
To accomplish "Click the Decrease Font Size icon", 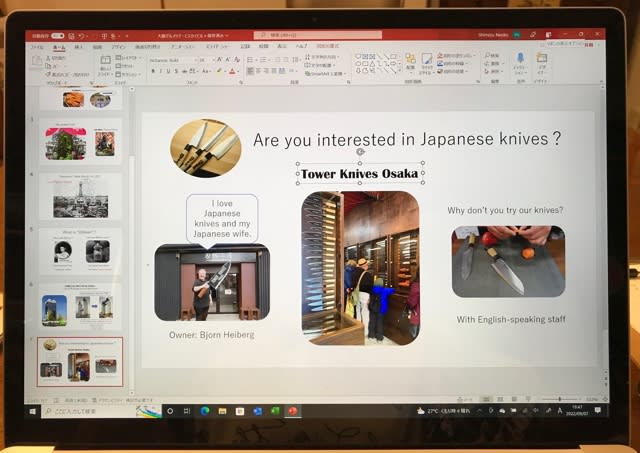I will tap(228, 60).
